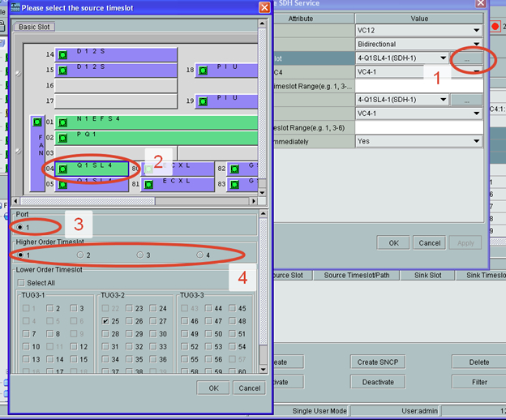Click source slot browse '...' button
The image size is (506, 420).
466,58
